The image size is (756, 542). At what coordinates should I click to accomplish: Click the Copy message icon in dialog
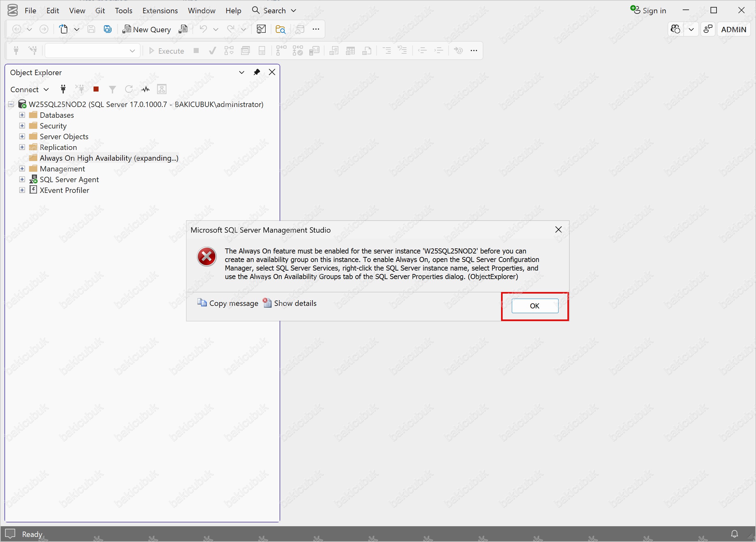[202, 302]
